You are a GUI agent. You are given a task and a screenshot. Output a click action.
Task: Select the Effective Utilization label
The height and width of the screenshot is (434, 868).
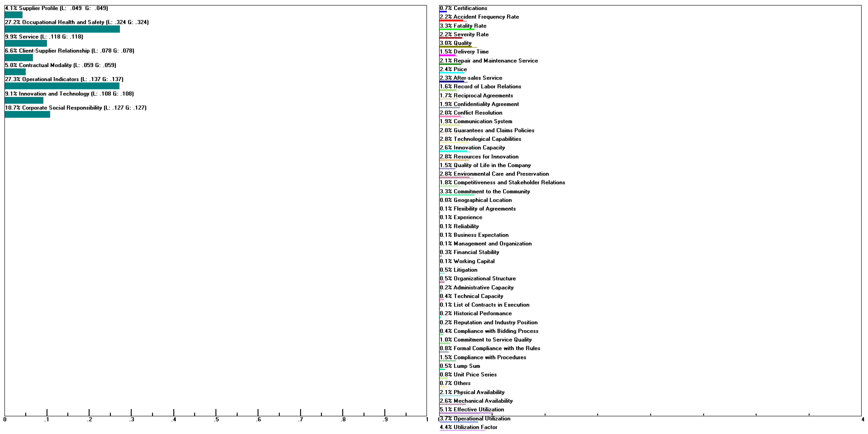472,409
